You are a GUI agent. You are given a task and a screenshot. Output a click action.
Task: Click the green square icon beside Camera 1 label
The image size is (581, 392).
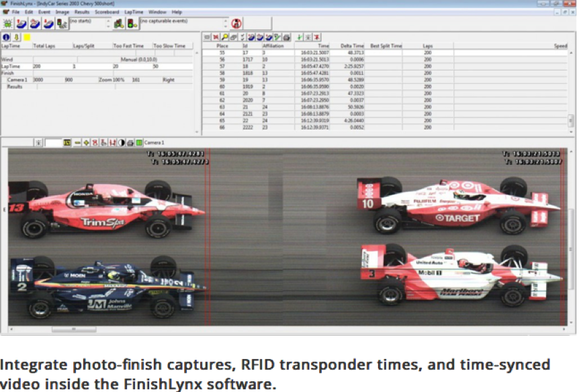[139, 142]
